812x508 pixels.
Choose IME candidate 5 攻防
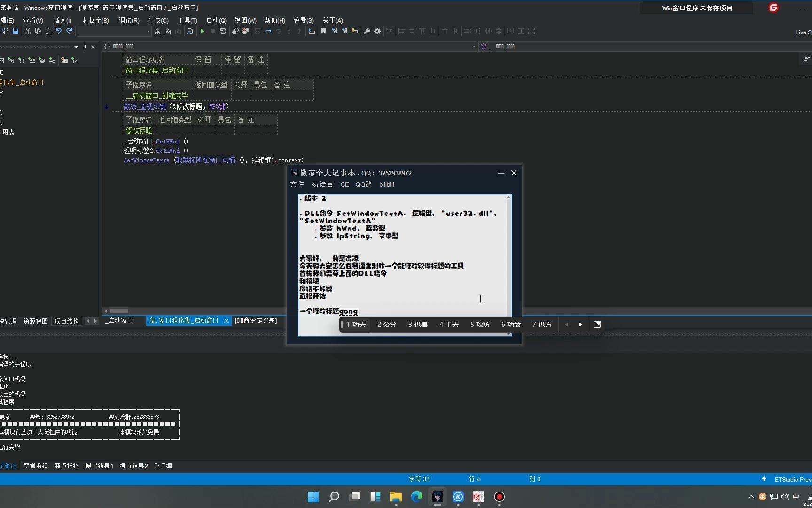point(480,325)
